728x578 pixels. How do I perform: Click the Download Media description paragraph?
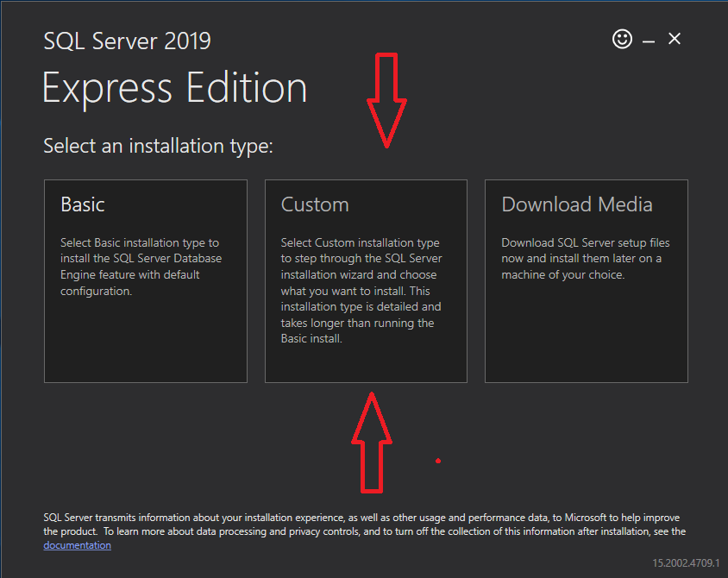[x=585, y=259]
